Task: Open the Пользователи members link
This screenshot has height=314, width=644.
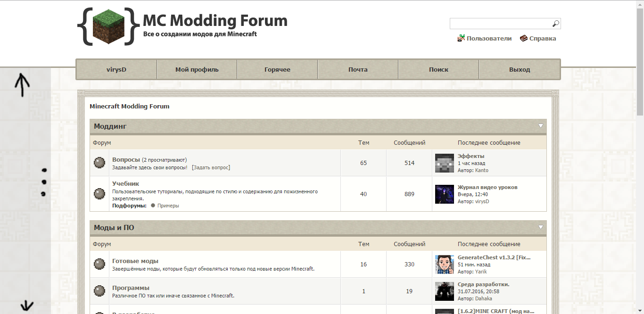Action: point(489,39)
